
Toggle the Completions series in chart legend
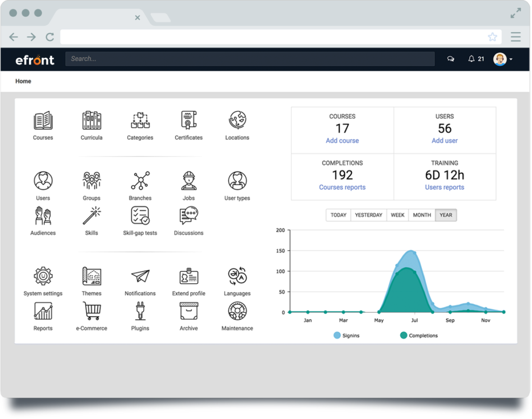tap(419, 336)
